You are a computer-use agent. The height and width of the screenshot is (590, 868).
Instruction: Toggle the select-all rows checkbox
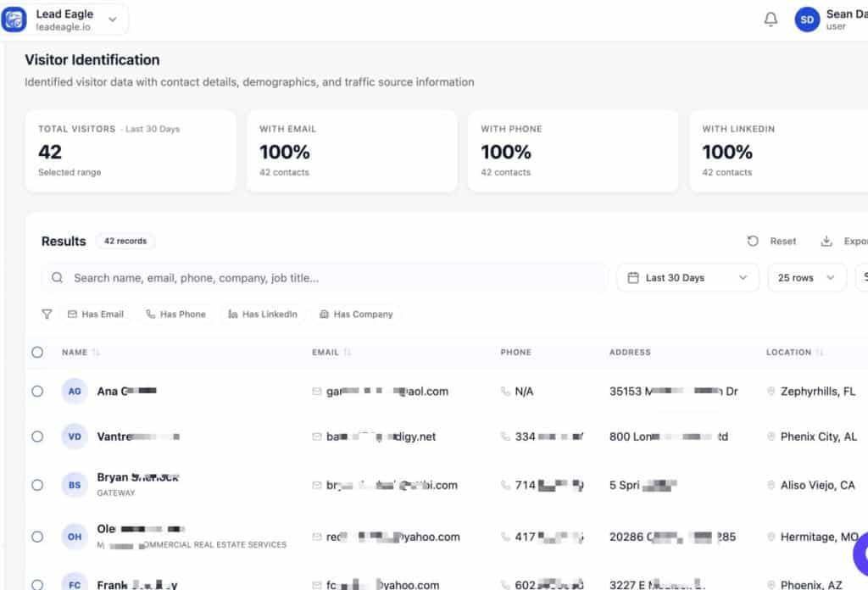click(x=37, y=352)
